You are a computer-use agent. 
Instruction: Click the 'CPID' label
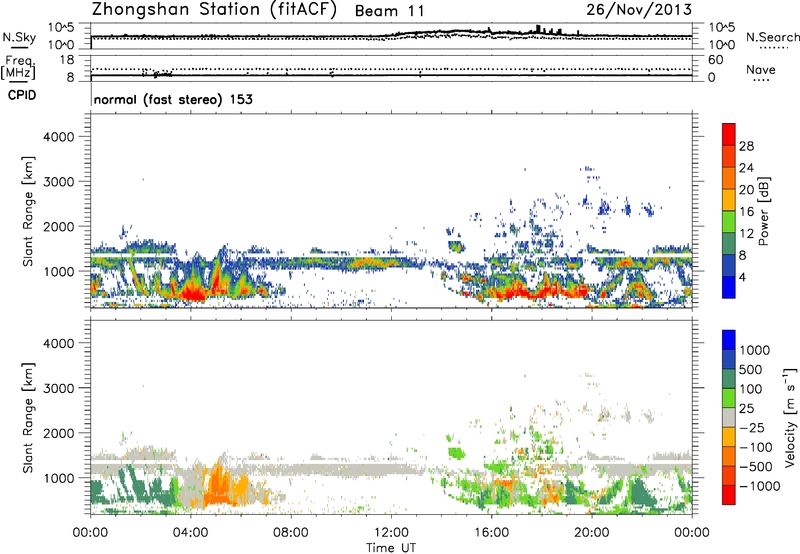pos(22,95)
